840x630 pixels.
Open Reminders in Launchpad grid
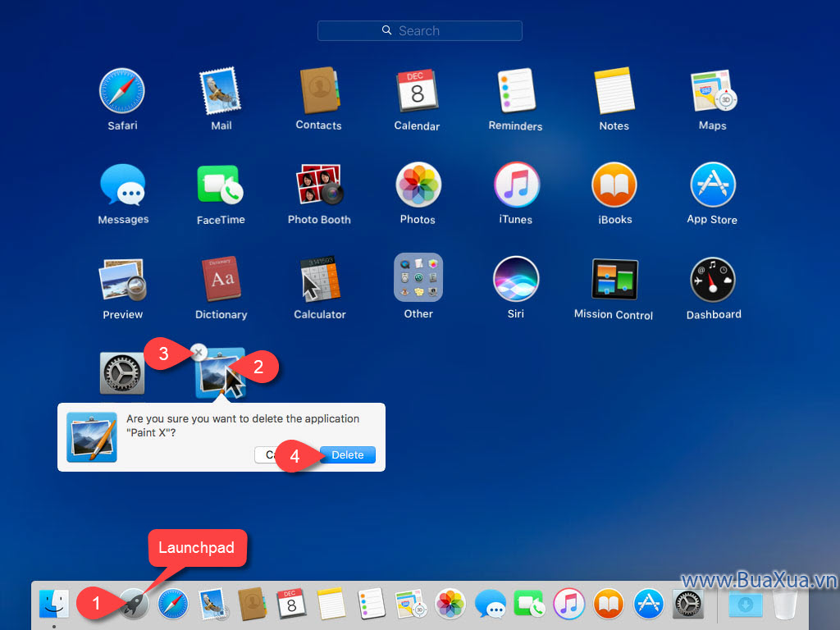click(x=516, y=90)
